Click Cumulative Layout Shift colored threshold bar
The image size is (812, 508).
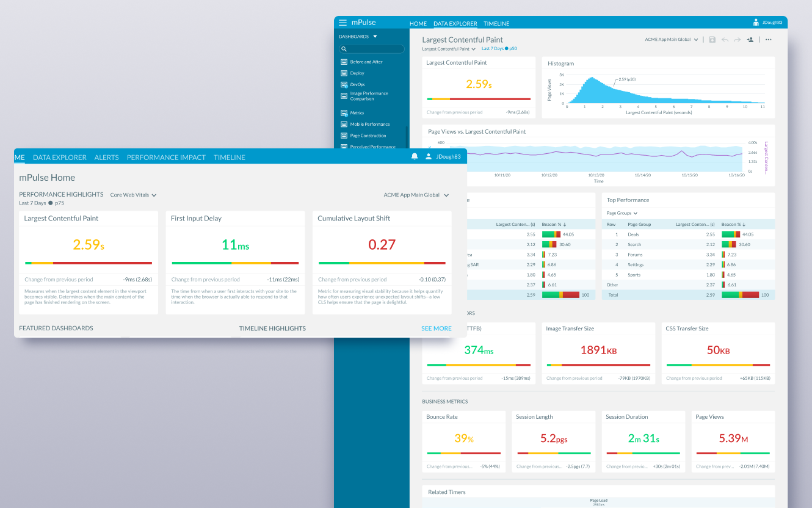[x=382, y=263]
